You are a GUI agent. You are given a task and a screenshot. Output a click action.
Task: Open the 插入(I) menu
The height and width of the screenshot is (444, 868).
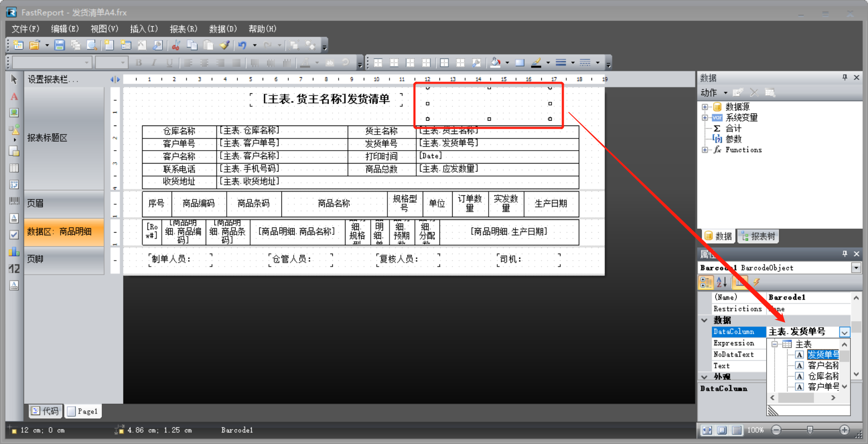(144, 28)
